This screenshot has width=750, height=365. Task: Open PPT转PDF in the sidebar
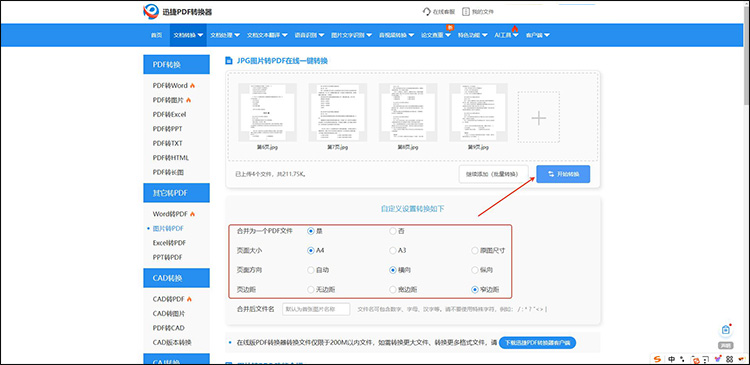[167, 257]
